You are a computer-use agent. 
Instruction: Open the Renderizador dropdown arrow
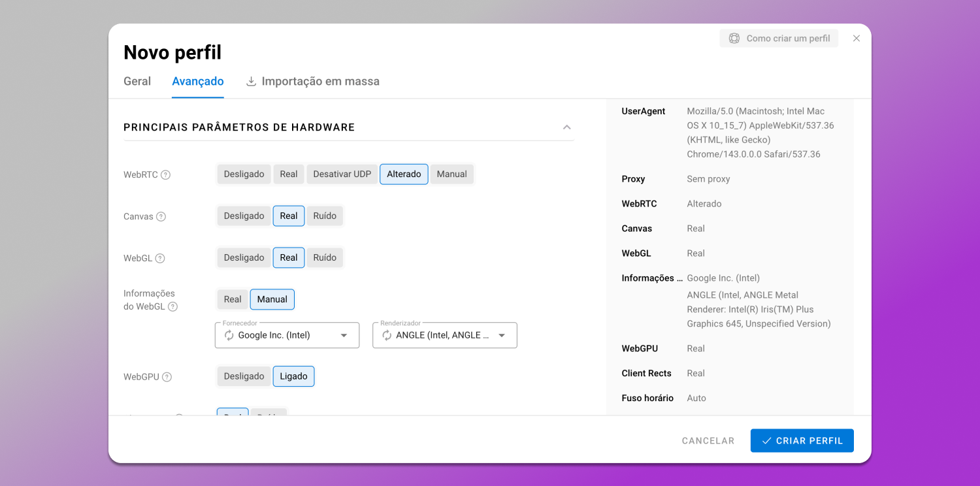tap(502, 336)
